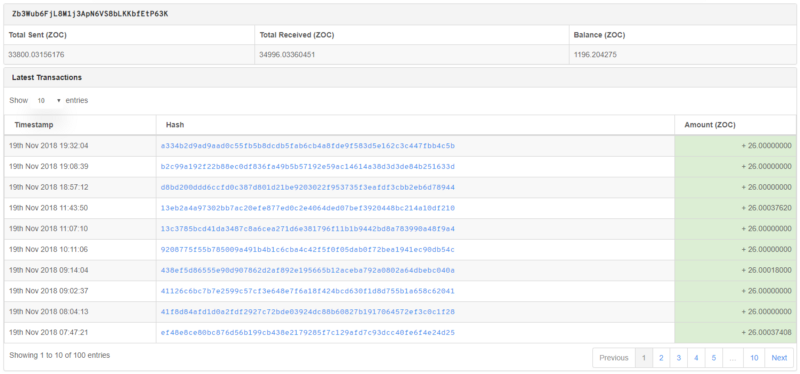Image resolution: width=800 pixels, height=374 pixels.
Task: Jump to pagination page 4
Action: click(696, 358)
